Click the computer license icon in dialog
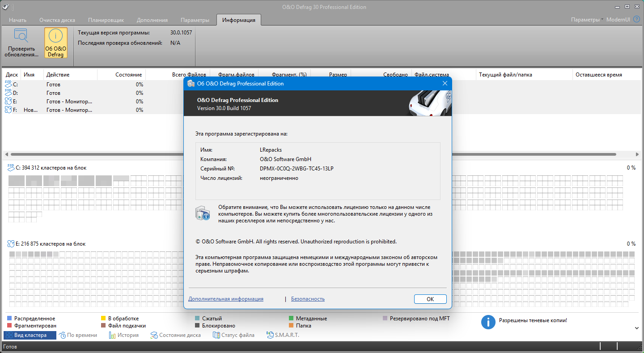The height and width of the screenshot is (353, 644). click(203, 213)
